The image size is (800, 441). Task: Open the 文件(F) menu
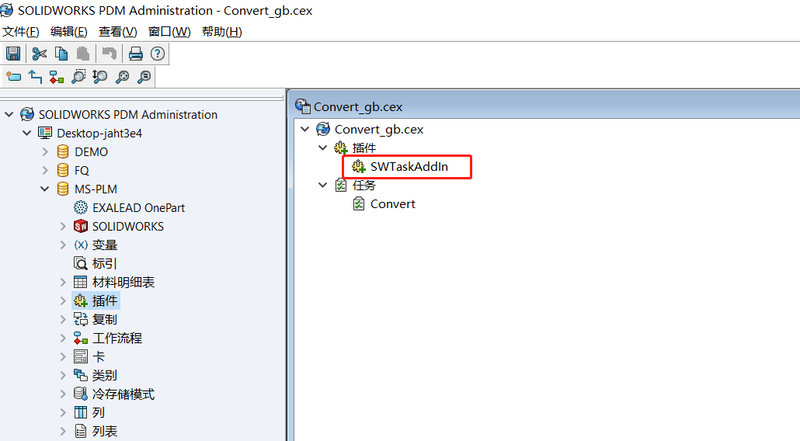tap(20, 32)
